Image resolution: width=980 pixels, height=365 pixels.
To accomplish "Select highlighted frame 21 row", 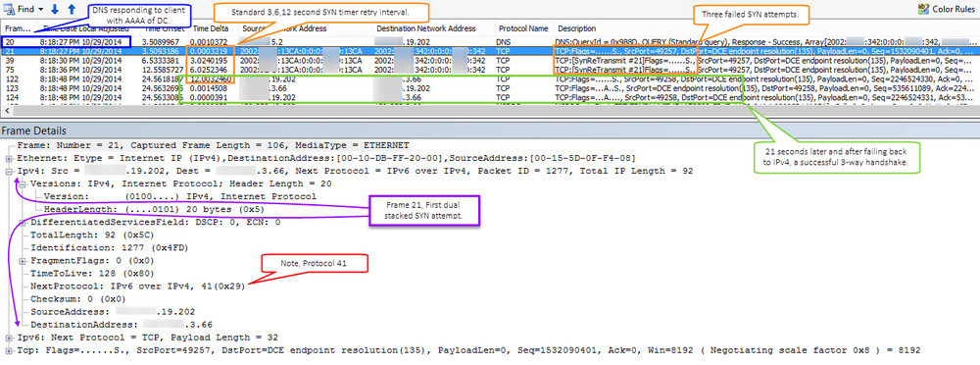I will [x=490, y=51].
